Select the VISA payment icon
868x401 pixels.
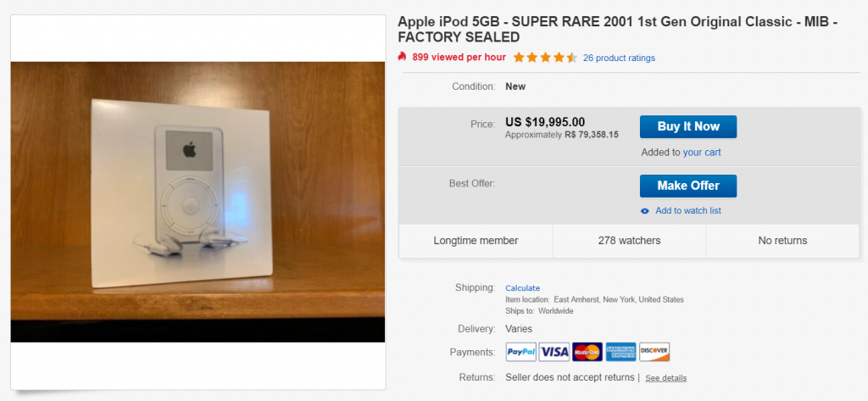pos(554,352)
